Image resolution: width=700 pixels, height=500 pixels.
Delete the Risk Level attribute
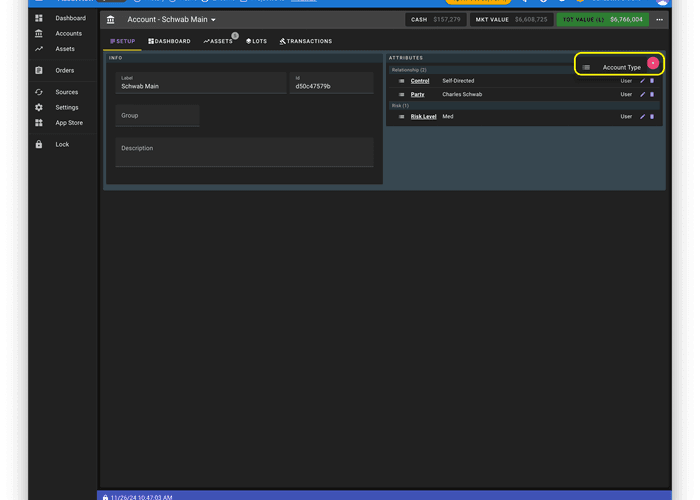[x=652, y=117]
